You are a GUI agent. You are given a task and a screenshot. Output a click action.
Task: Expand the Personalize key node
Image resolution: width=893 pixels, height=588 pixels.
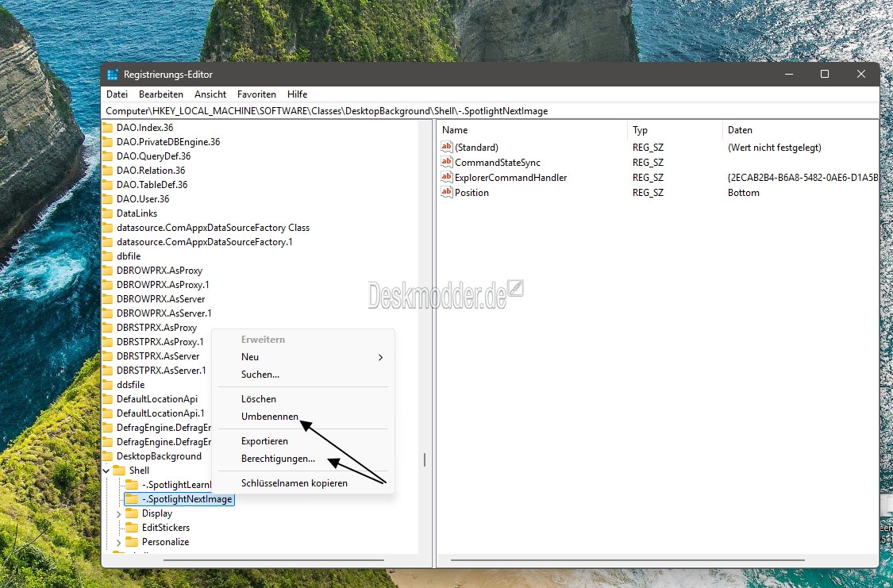(119, 542)
